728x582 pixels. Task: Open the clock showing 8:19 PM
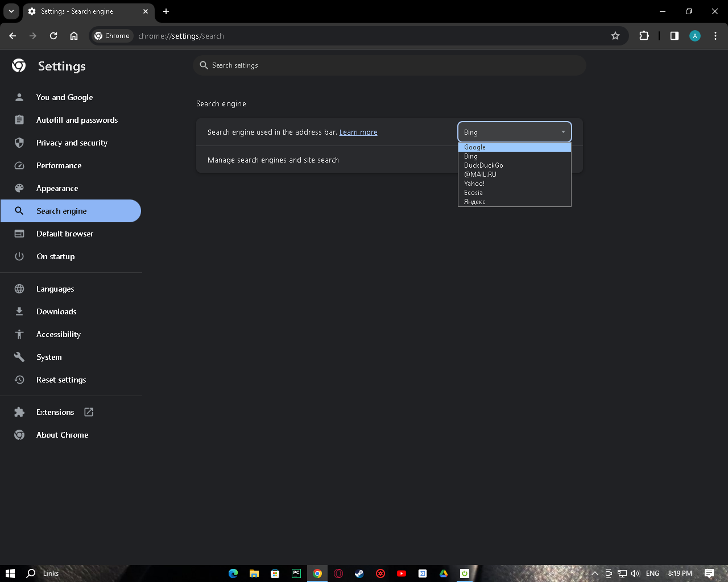(x=680, y=573)
